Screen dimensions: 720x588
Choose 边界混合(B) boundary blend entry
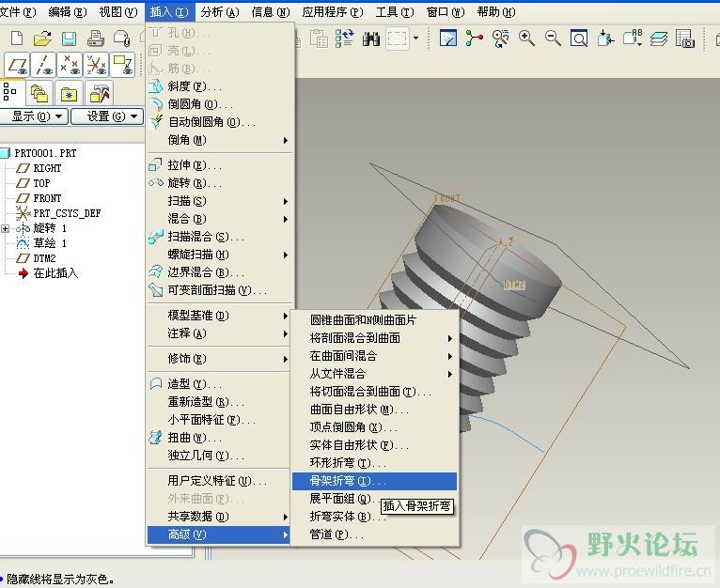(x=220, y=272)
